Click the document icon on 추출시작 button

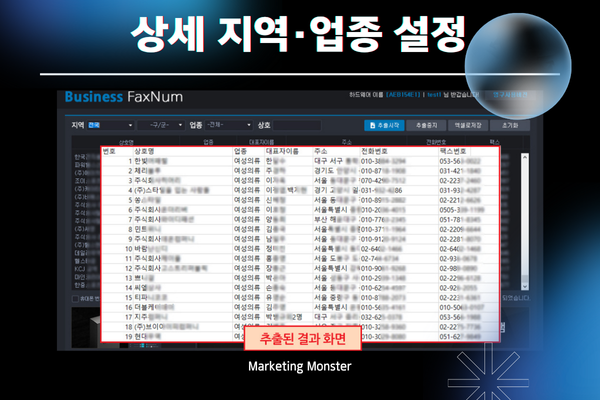pyautogui.click(x=372, y=125)
